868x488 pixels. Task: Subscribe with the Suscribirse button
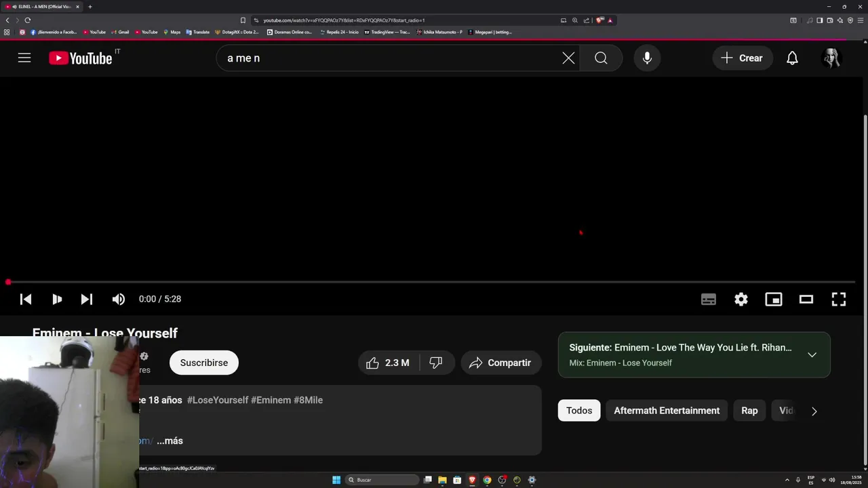coord(204,363)
